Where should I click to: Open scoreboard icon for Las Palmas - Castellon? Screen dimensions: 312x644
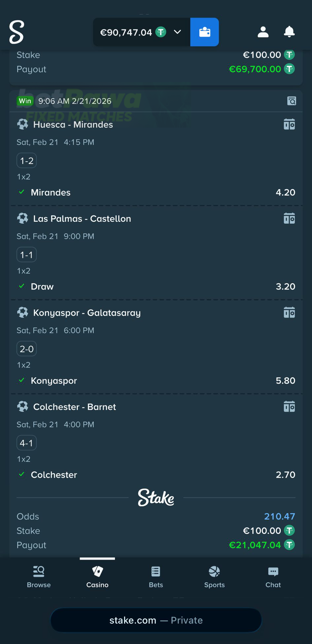289,219
